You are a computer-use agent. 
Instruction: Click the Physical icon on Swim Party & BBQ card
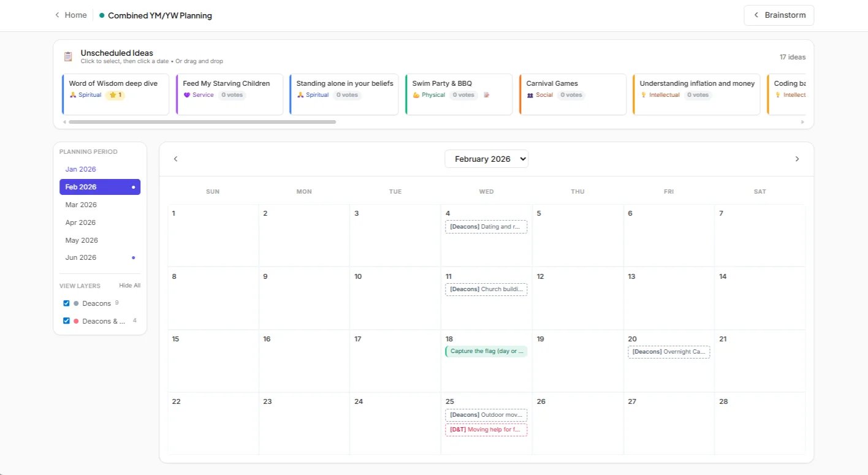pyautogui.click(x=416, y=95)
